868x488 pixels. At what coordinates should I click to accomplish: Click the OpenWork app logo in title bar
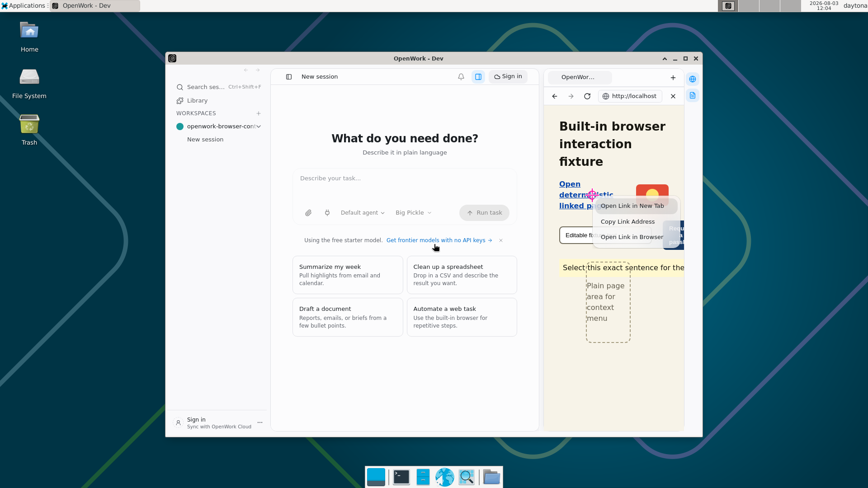pyautogui.click(x=172, y=59)
